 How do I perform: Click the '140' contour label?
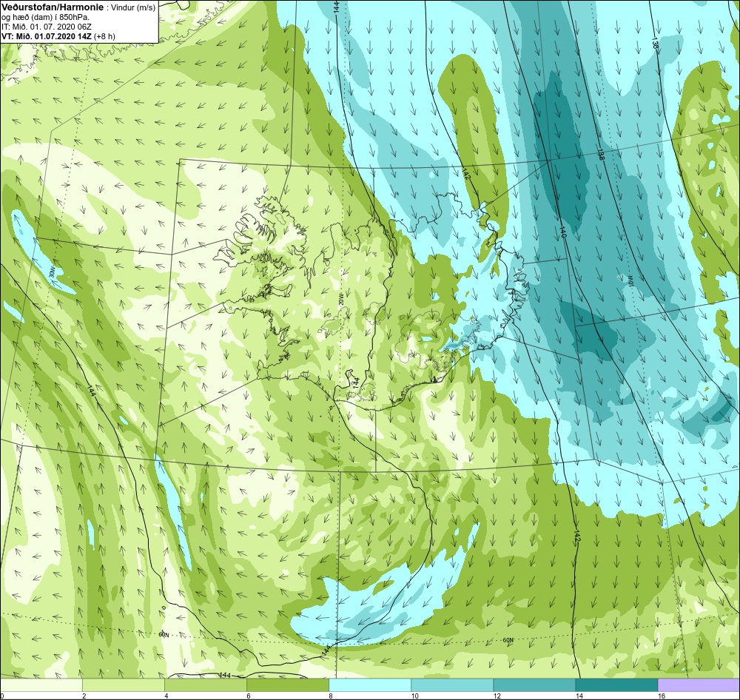562,232
